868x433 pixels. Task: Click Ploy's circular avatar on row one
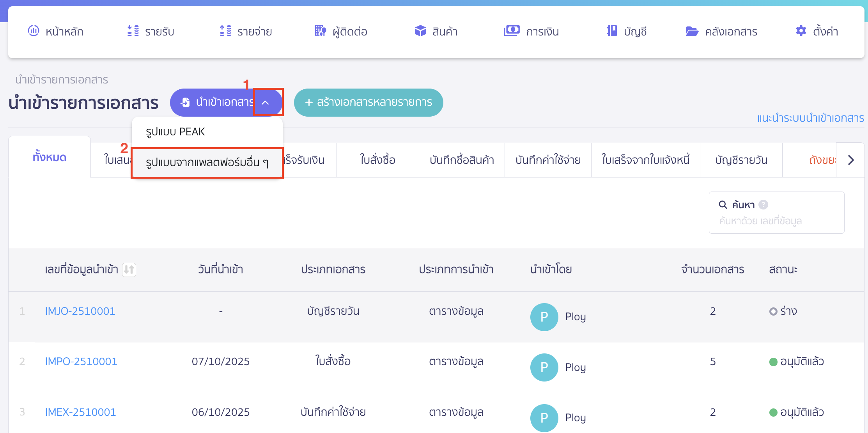click(x=544, y=317)
